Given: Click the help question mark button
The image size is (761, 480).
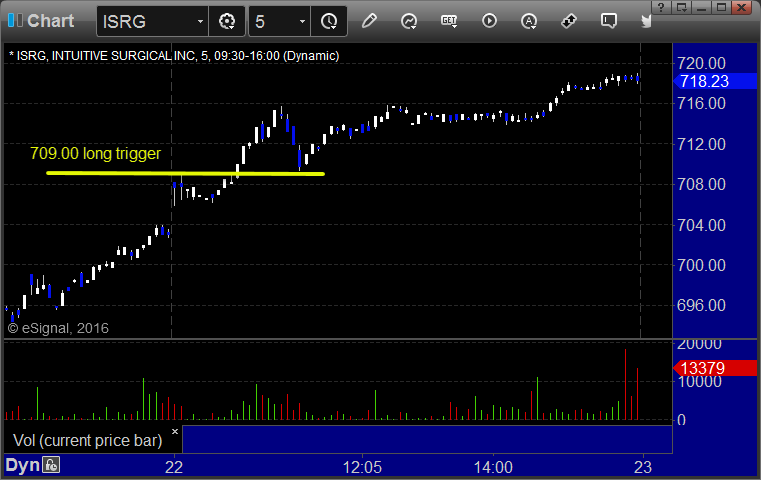Looking at the screenshot, I should click(x=661, y=8).
